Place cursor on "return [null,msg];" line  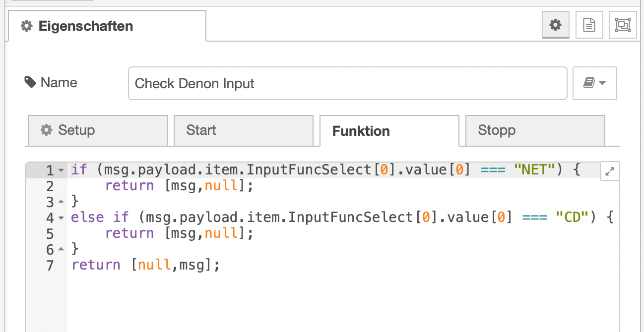(x=145, y=265)
